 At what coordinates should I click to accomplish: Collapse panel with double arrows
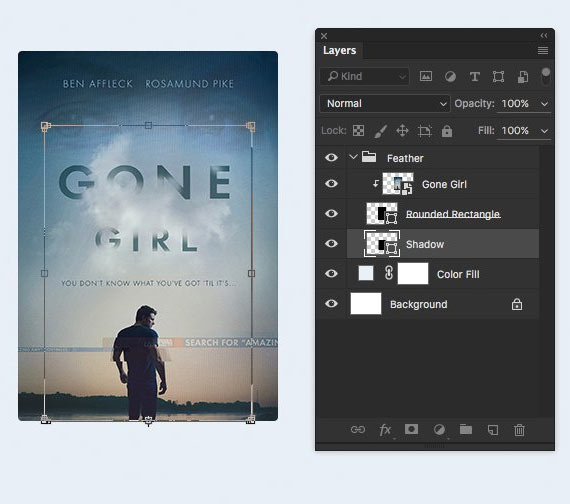pyautogui.click(x=544, y=36)
